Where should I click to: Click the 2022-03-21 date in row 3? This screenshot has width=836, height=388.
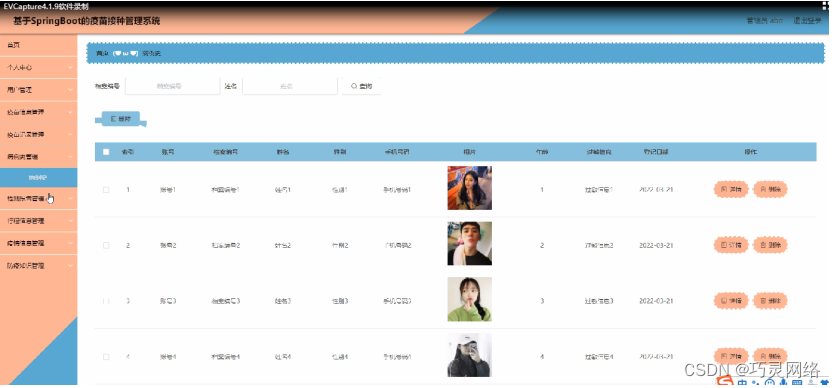[656, 301]
